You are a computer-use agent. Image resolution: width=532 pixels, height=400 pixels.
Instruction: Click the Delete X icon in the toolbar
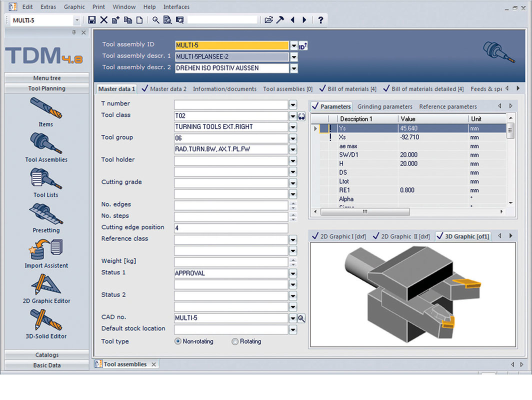point(104,20)
